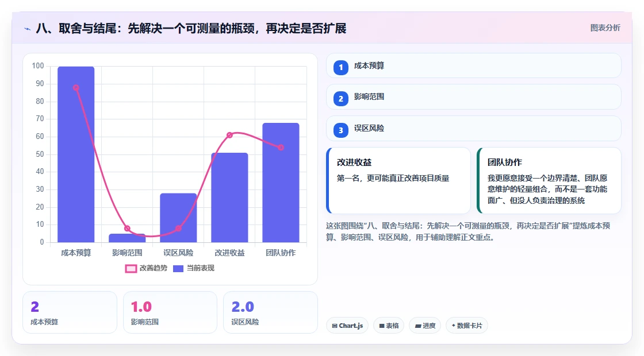Open the 误区风险 list row
The image size is (644, 356).
(474, 129)
